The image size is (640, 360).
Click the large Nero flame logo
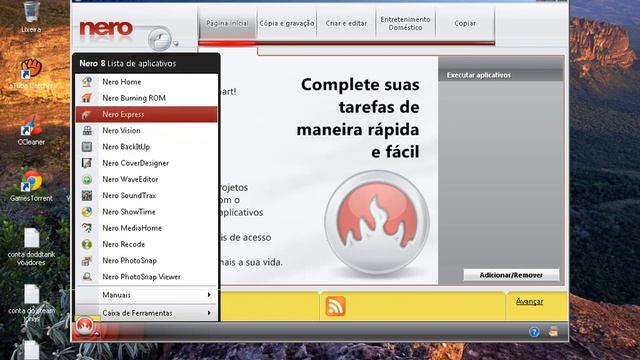[377, 222]
